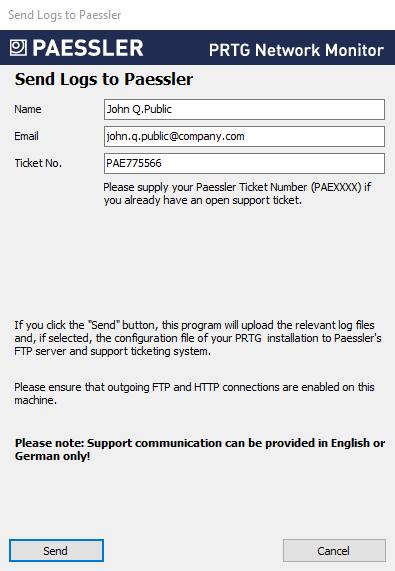Click the PRTG Network Monitor banner title
The width and height of the screenshot is (395, 571).
296,50
